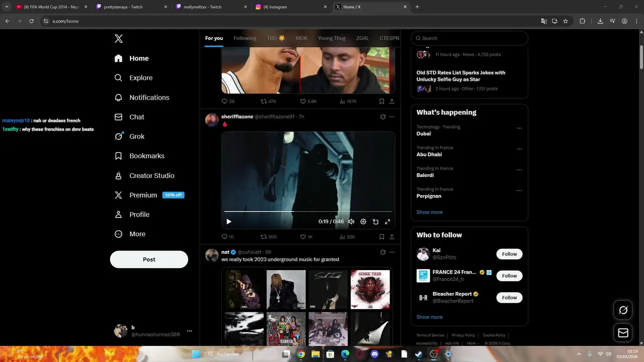This screenshot has height=362, width=644.
Task: Open options for Perpignan trending topic
Action: (x=519, y=191)
